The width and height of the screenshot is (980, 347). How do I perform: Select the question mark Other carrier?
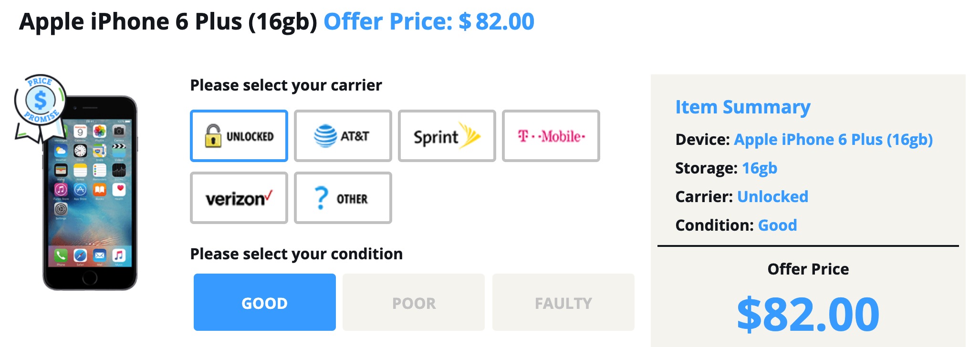pos(343,198)
